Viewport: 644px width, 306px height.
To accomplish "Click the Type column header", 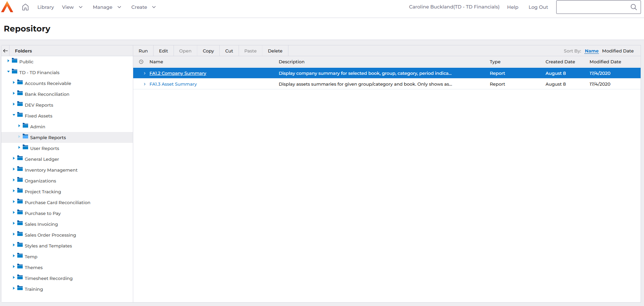I will click(495, 62).
